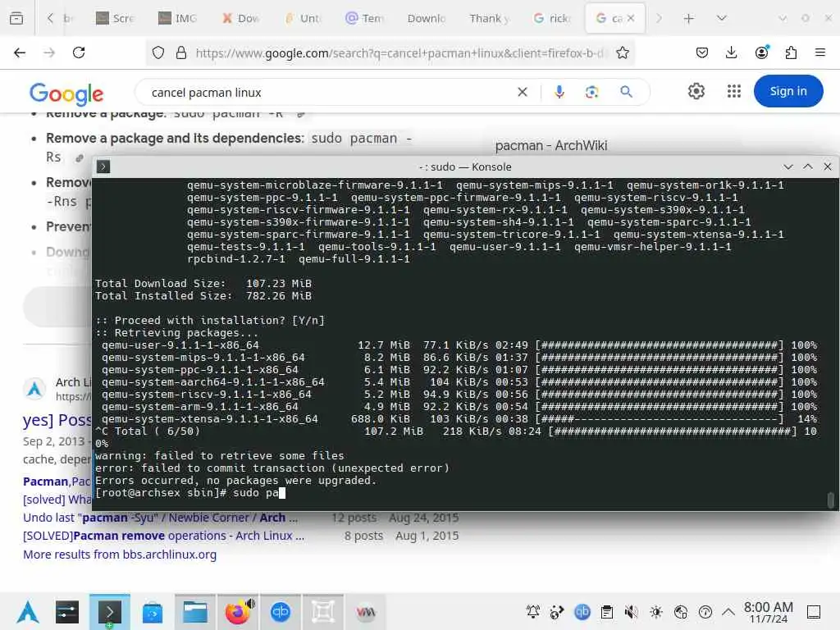Start Google voice search microphone
The width and height of the screenshot is (840, 630).
coord(559,92)
